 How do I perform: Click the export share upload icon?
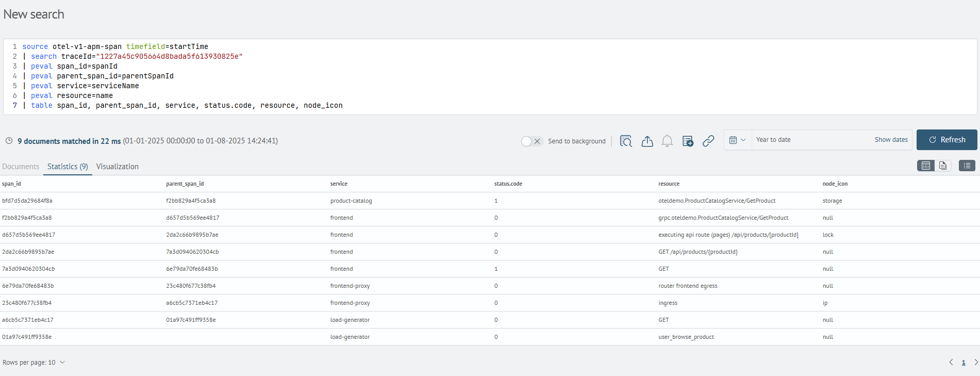647,141
